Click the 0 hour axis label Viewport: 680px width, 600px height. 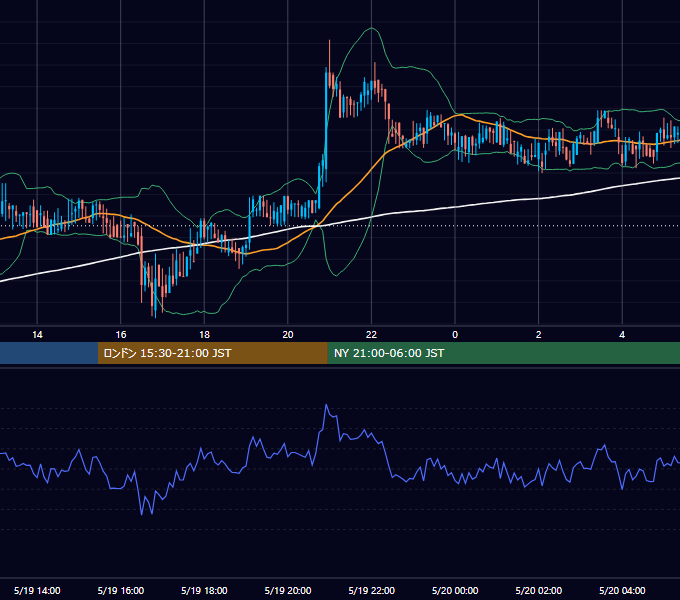pyautogui.click(x=455, y=335)
